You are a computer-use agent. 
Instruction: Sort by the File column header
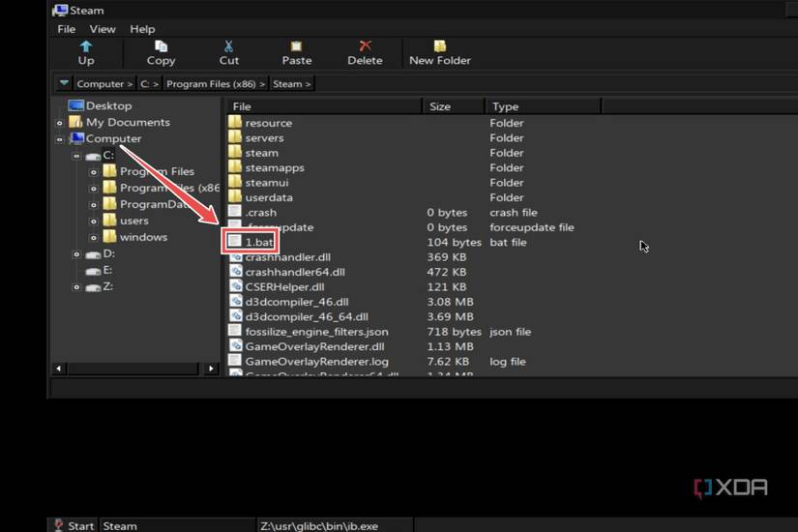coord(324,106)
